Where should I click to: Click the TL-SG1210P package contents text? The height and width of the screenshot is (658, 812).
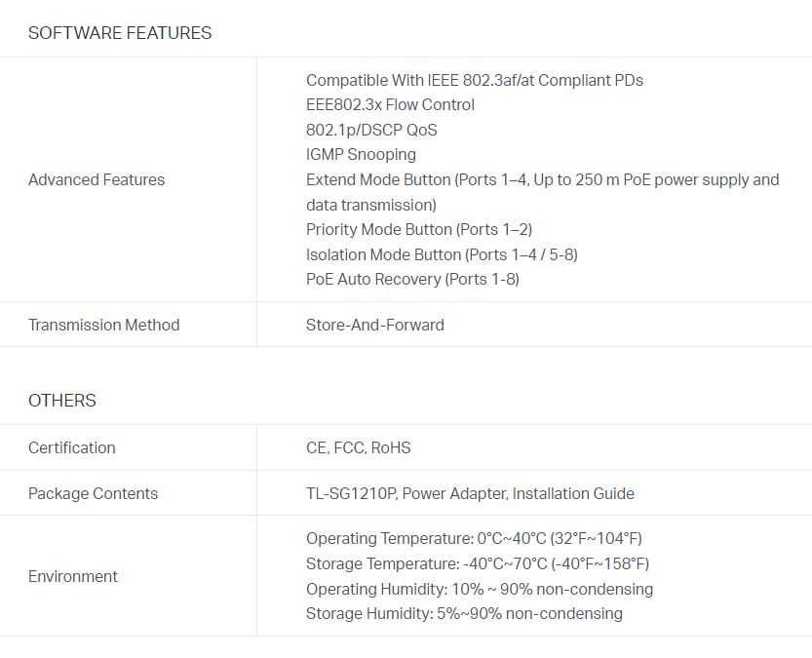pos(470,493)
